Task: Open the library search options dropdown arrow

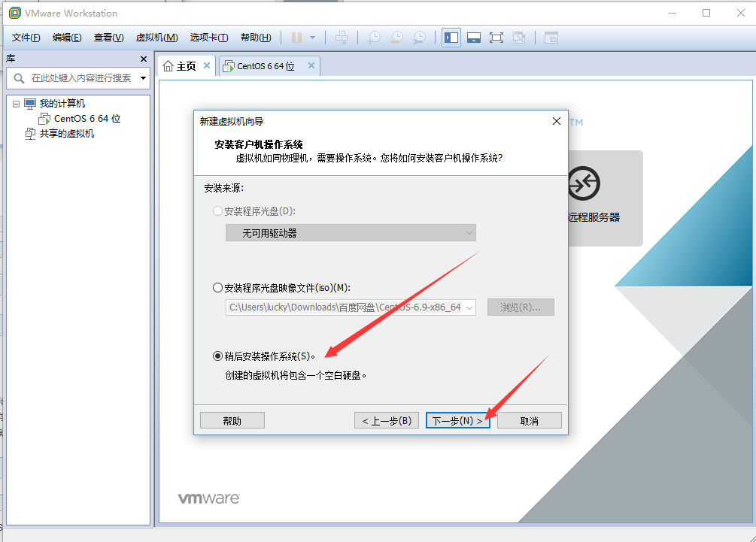Action: click(x=143, y=78)
